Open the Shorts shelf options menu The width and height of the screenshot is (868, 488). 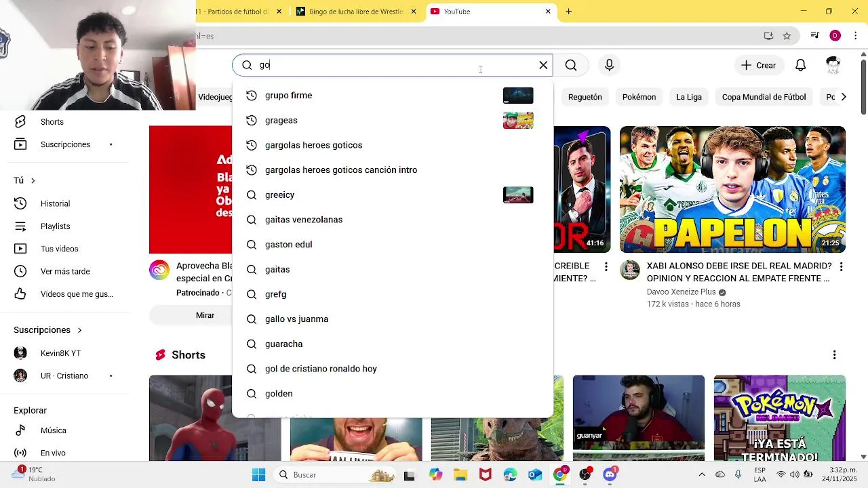pos(834,355)
